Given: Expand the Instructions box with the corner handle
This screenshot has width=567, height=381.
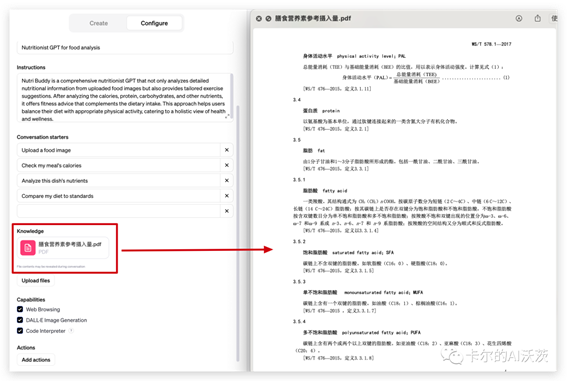Looking at the screenshot, I should coord(227,116).
